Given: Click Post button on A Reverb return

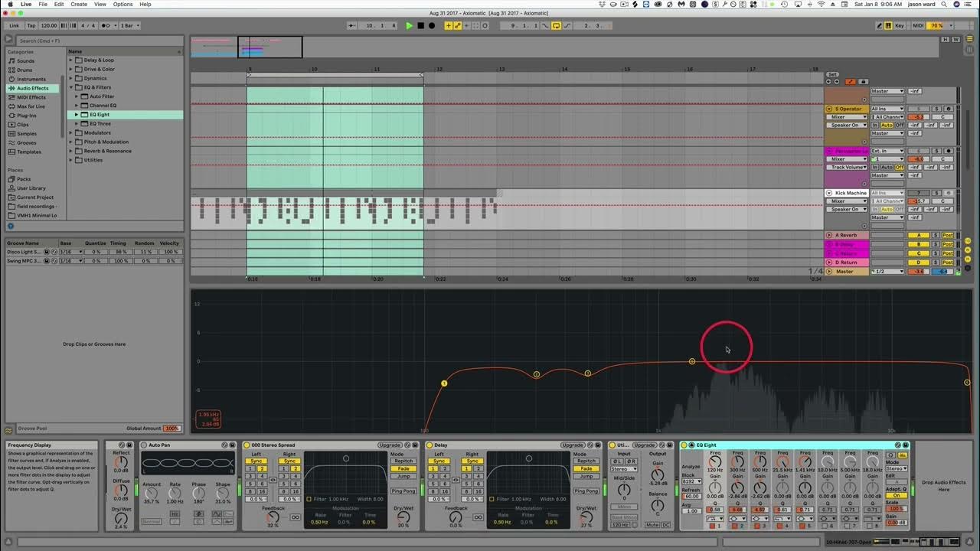Looking at the screenshot, I should point(948,235).
